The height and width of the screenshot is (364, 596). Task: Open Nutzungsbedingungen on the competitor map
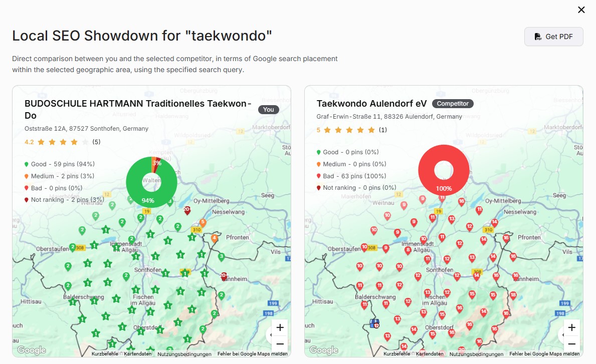(476, 354)
